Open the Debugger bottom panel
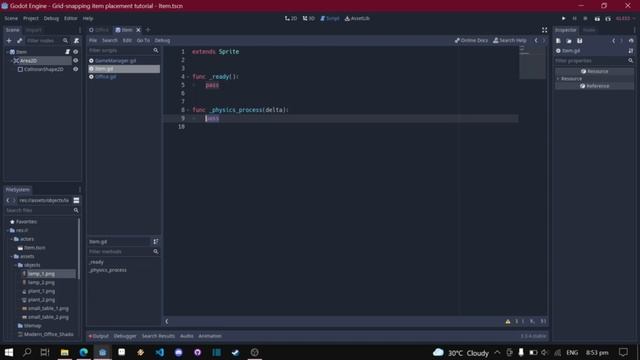 (x=125, y=336)
